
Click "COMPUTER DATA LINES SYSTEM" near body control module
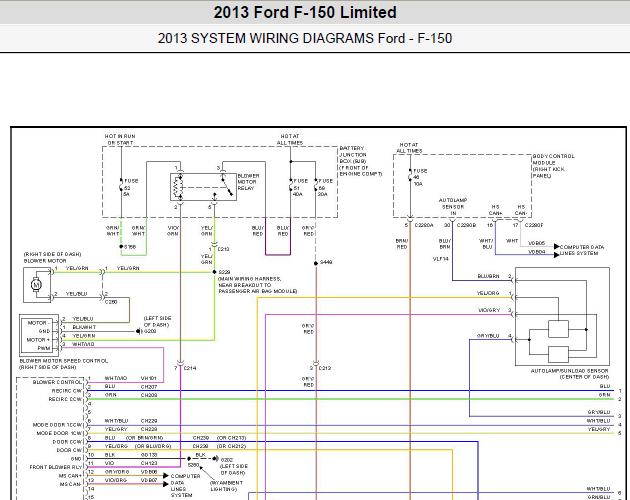click(x=581, y=250)
